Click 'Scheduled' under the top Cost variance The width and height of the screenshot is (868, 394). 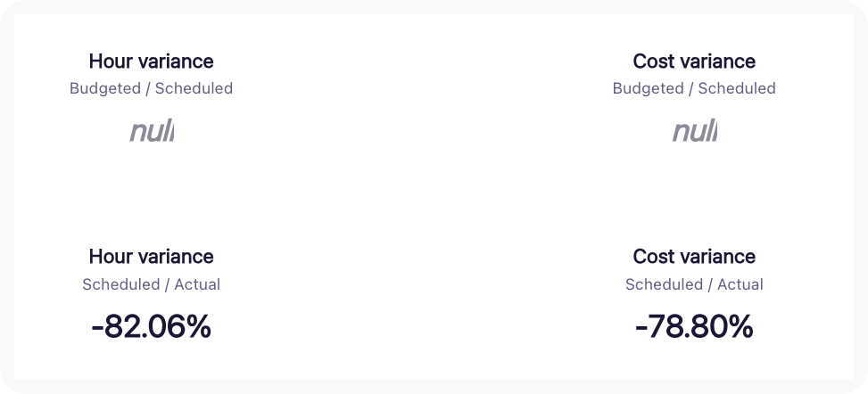(737, 88)
